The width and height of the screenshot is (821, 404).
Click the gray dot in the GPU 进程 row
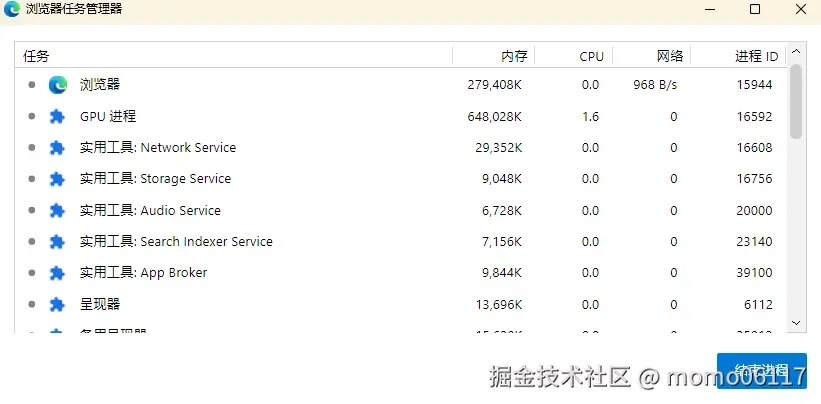point(32,116)
